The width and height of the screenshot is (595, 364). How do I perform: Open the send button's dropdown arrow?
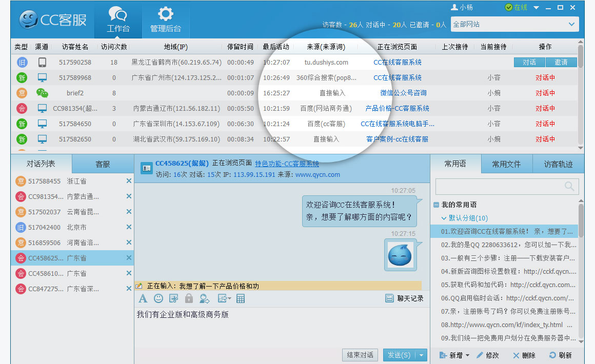click(x=422, y=355)
